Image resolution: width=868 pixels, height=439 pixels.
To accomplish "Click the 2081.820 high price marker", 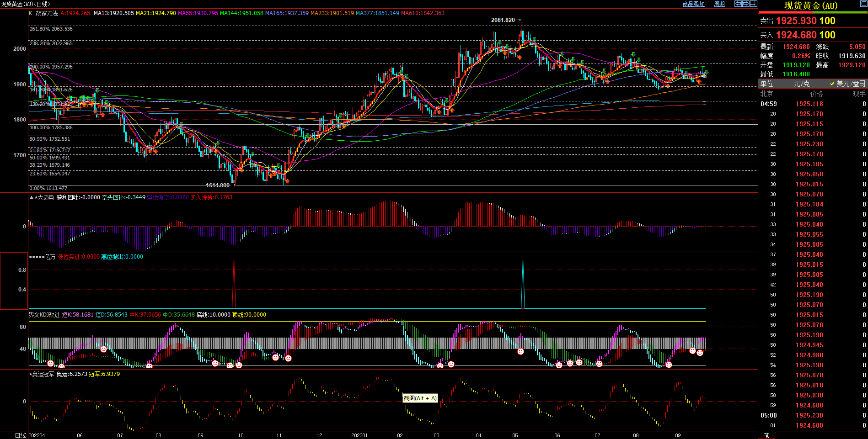I will point(503,20).
